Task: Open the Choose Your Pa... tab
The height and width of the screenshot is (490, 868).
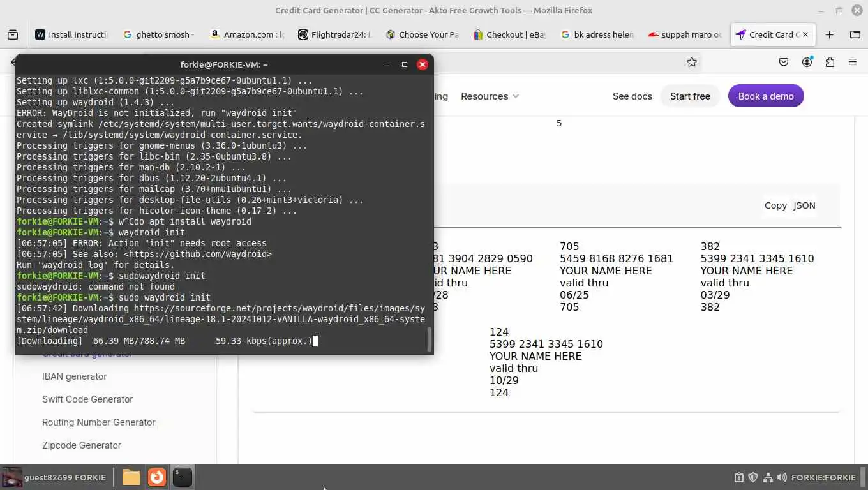Action: (x=421, y=34)
